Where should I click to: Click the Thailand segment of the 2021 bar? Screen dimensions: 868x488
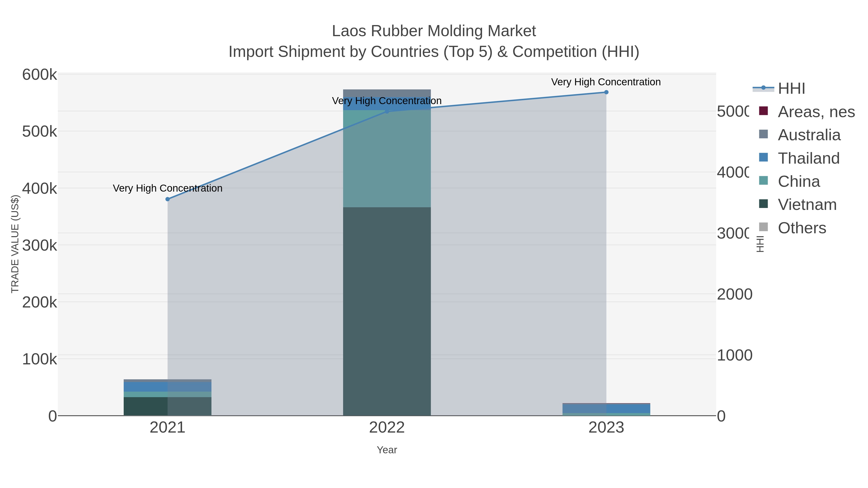168,387
